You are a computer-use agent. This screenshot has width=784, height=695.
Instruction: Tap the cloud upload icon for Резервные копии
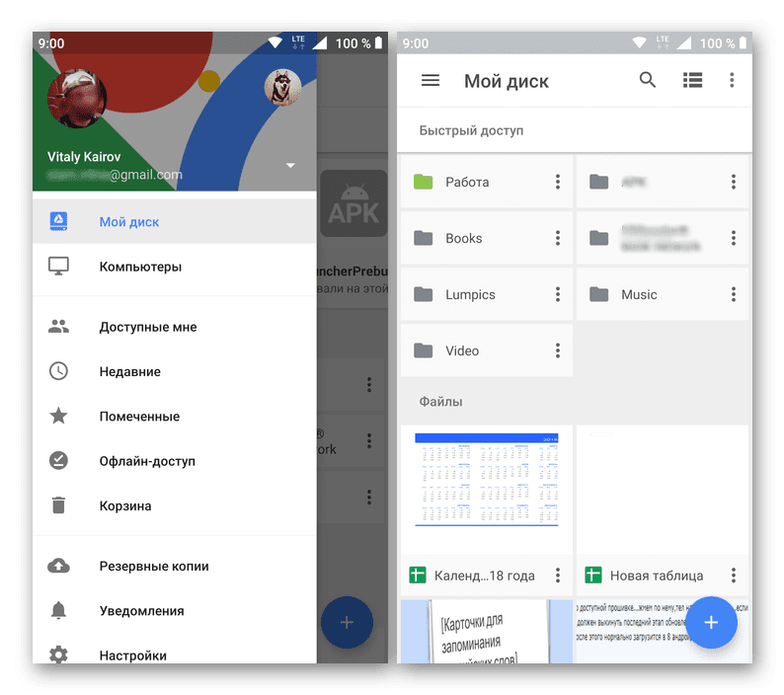click(x=58, y=566)
